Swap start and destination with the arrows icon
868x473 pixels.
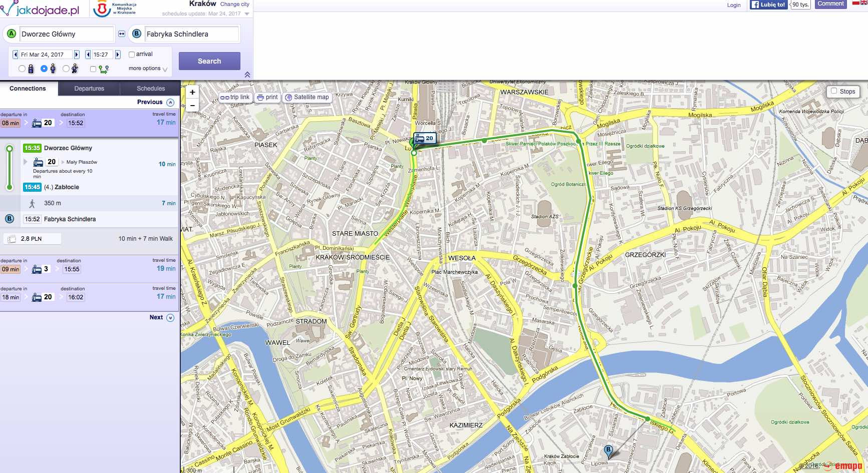point(122,34)
